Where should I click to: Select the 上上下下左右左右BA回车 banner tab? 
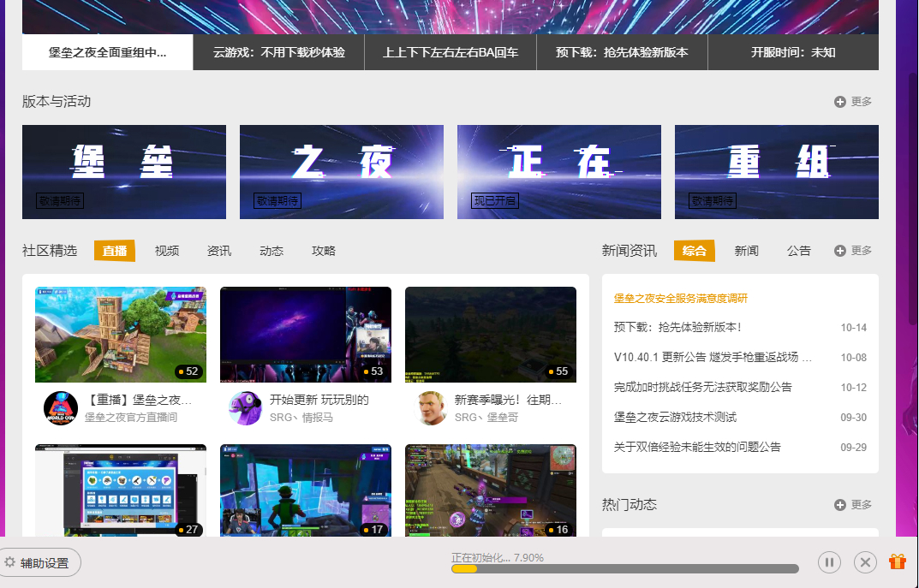click(451, 52)
